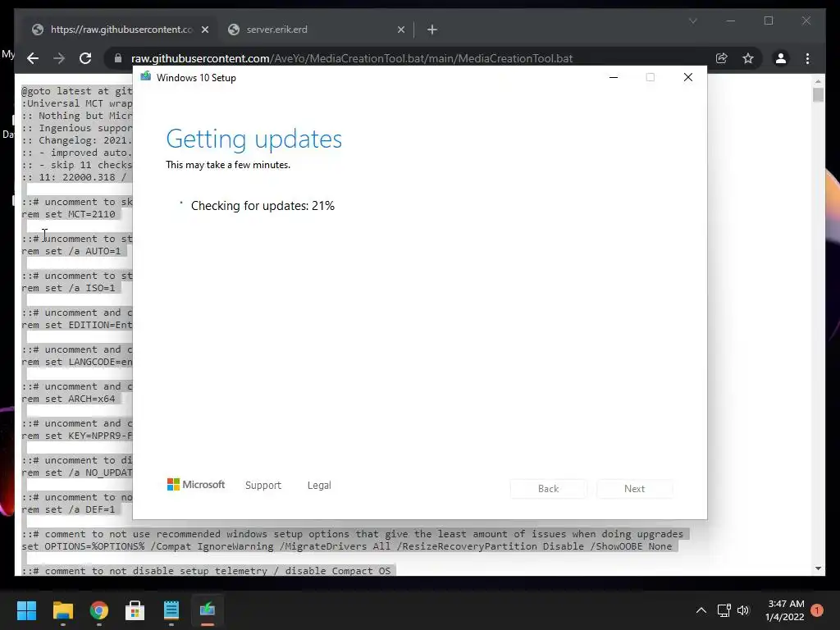Open the Windows Start menu
The height and width of the screenshot is (630, 840).
click(x=26, y=610)
